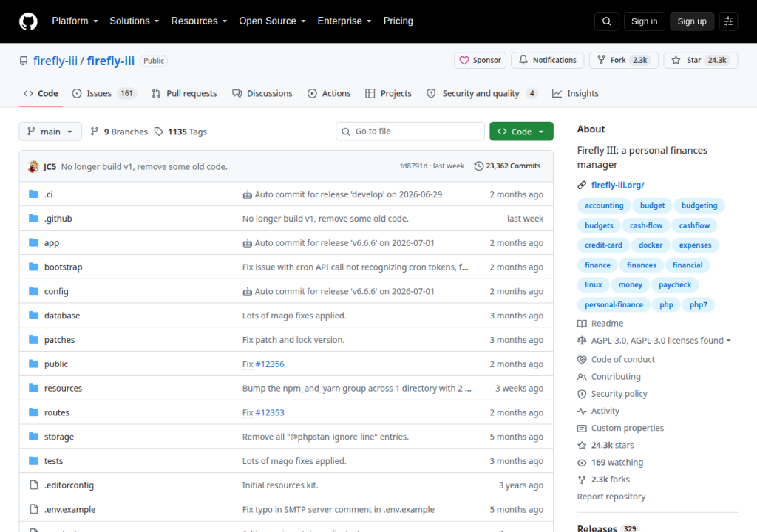This screenshot has width=757, height=532.
Task: Open issue link #12353
Action: pos(269,412)
